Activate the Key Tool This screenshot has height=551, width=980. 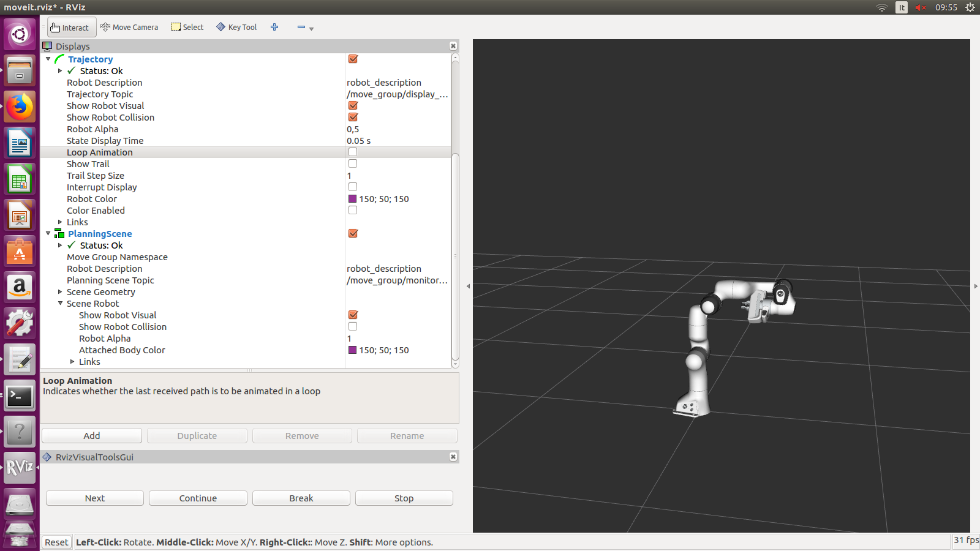click(x=236, y=27)
